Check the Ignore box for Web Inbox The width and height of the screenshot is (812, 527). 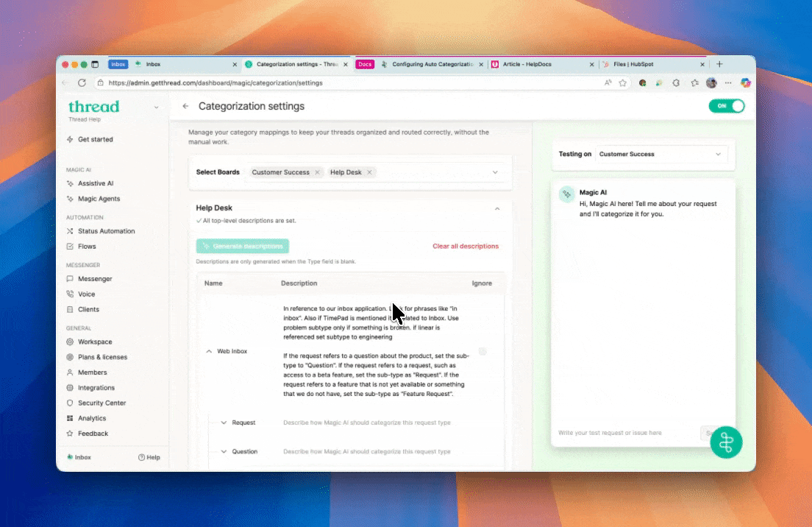tap(482, 352)
